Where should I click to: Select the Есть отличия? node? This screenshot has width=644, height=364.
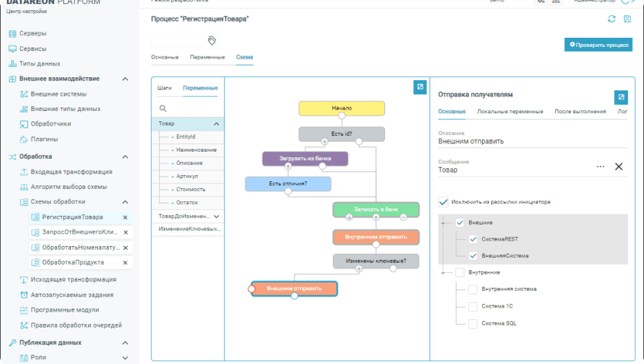[x=288, y=184]
